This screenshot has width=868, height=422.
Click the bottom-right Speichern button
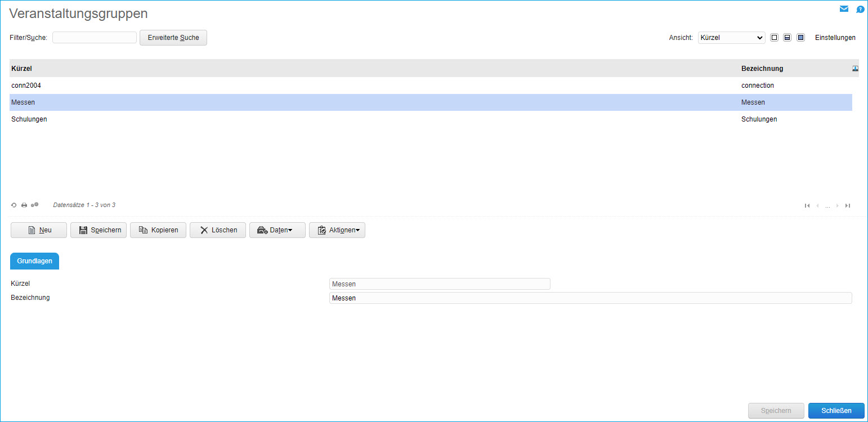tap(776, 411)
